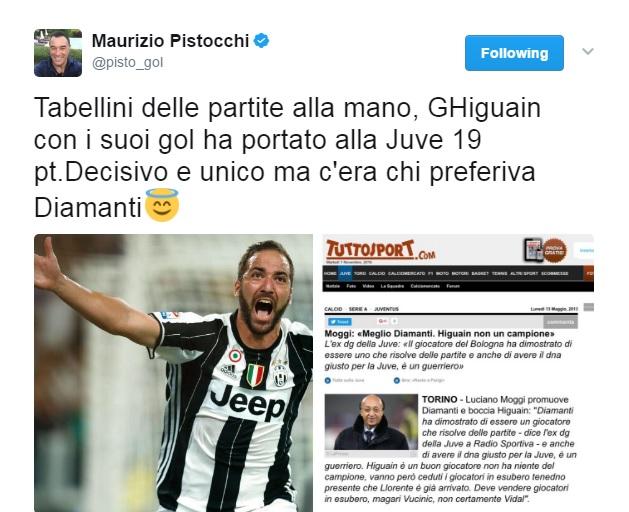
Task: Click the Tuttosport.com logo
Action: point(380,250)
